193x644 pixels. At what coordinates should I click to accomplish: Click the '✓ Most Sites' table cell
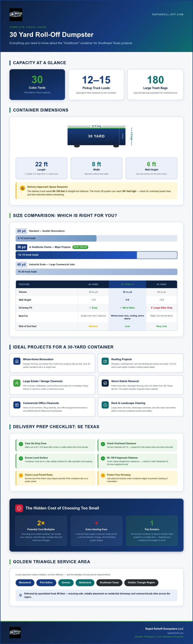click(127, 308)
